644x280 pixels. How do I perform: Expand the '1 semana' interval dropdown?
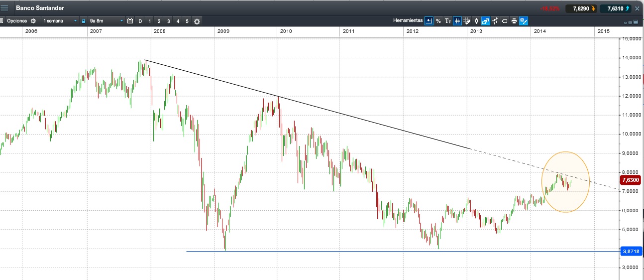point(60,21)
